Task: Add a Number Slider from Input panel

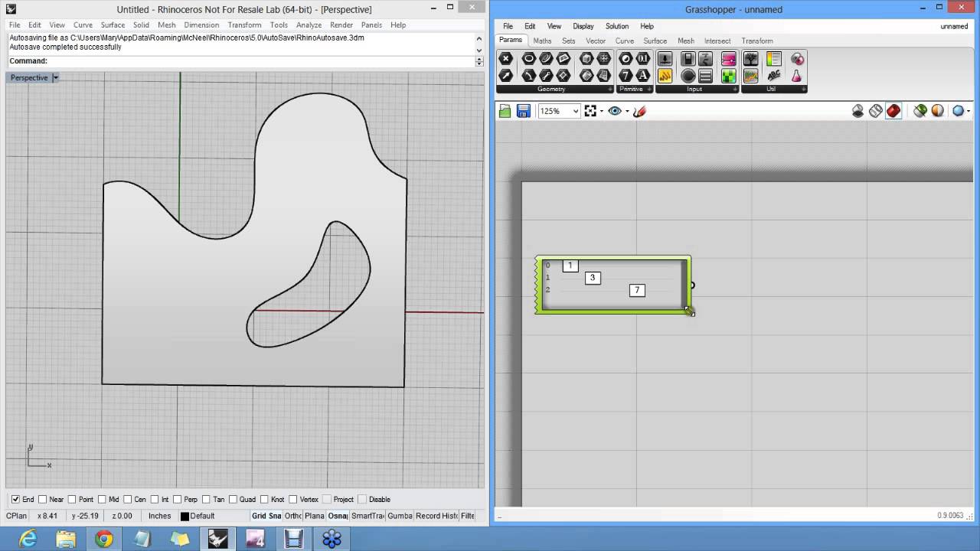Action: (665, 59)
